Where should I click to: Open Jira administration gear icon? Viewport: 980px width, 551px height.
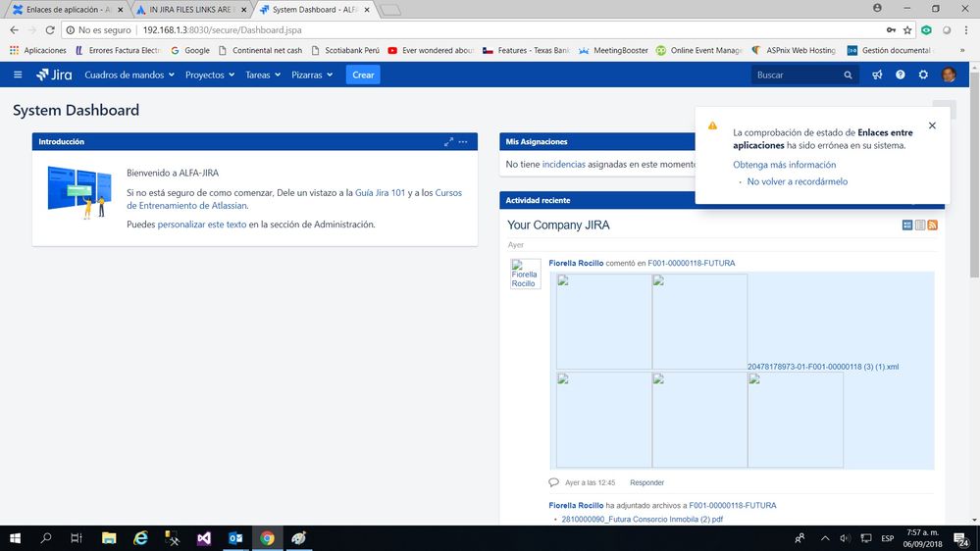[923, 75]
